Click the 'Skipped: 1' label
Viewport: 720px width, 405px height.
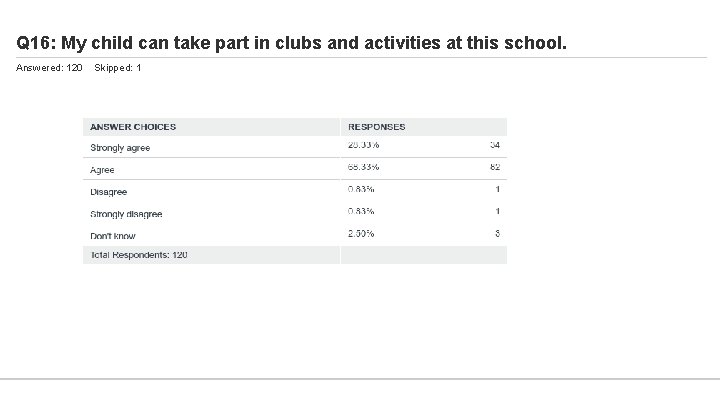(x=117, y=67)
